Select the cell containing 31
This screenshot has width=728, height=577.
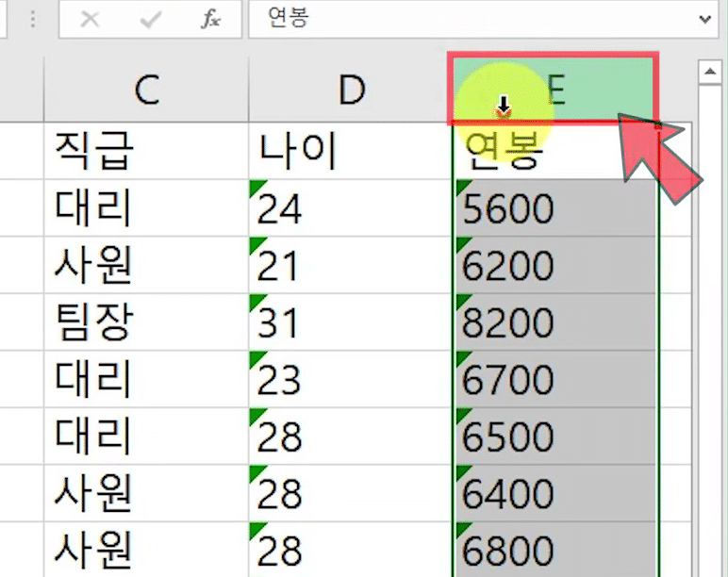[x=351, y=322]
